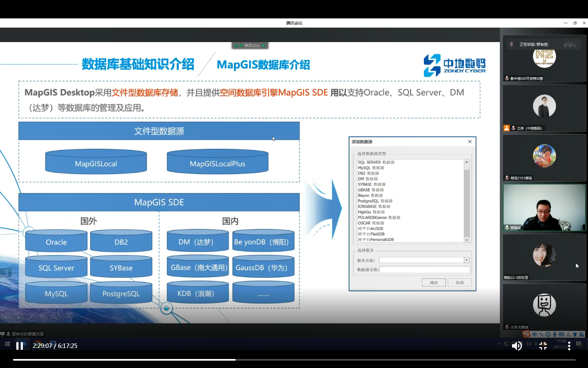Select SYBASE 数据源 entry

pyautogui.click(x=372, y=184)
